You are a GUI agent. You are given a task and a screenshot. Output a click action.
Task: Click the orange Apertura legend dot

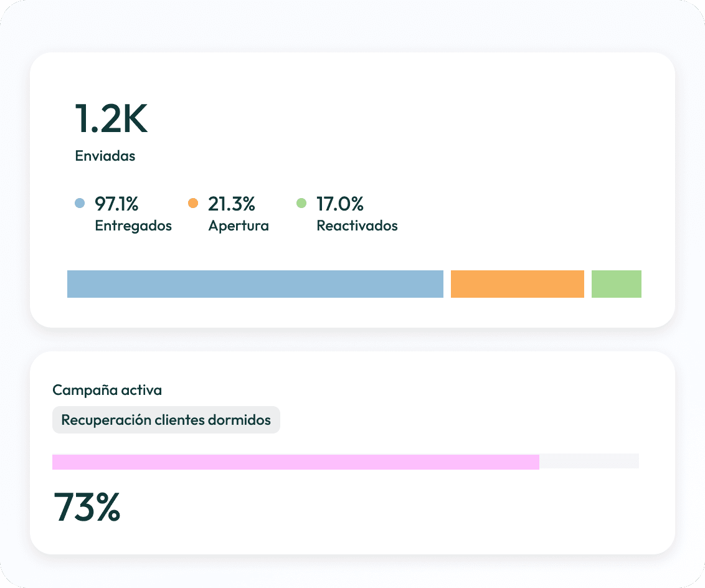pos(193,203)
